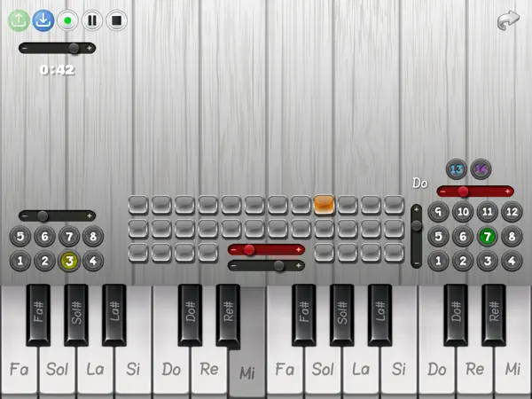Play the leftmost La# black key
The height and width of the screenshot is (399, 532).
[x=114, y=315]
